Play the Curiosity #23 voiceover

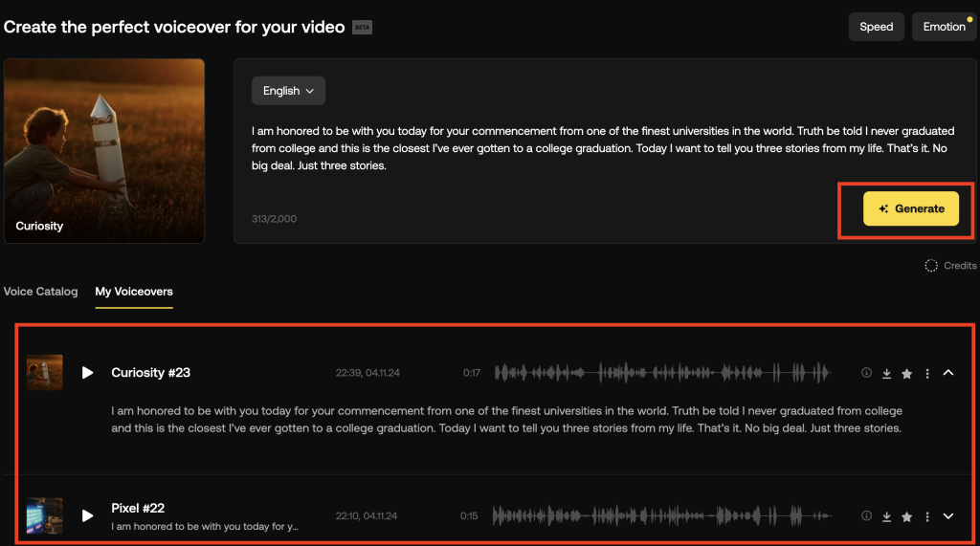(88, 372)
